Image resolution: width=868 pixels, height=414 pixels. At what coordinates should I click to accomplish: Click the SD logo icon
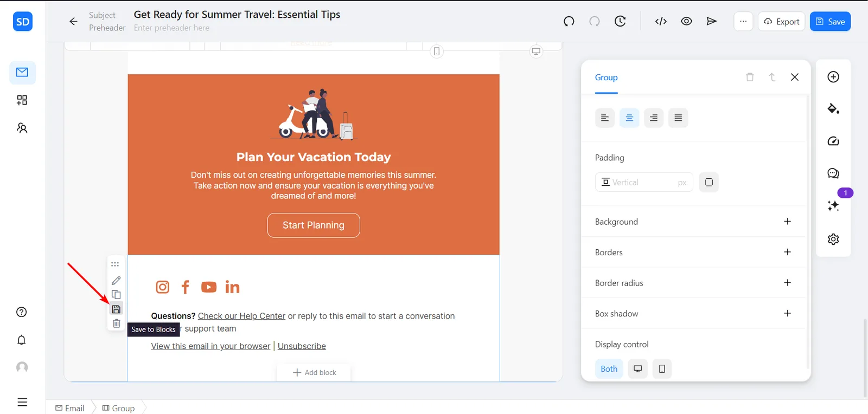point(23,22)
